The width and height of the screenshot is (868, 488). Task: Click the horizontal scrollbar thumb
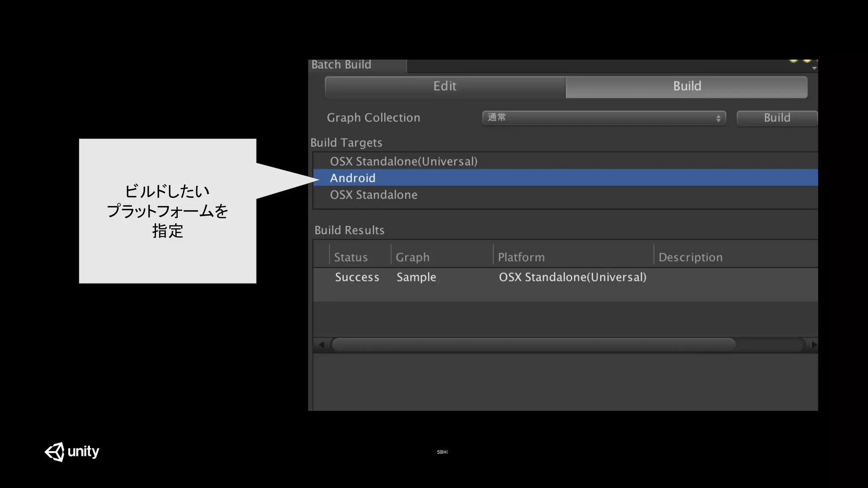[533, 344]
